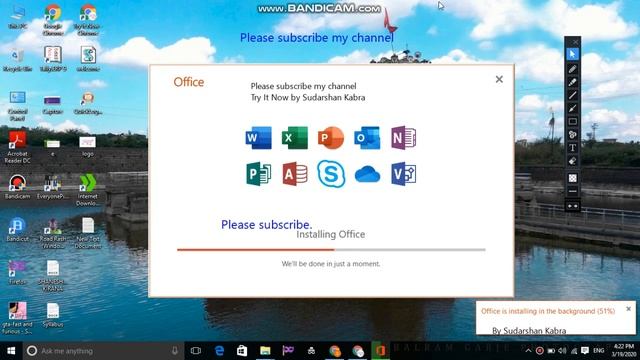
Task: Open the Windows Start menu
Action: [x=11, y=351]
